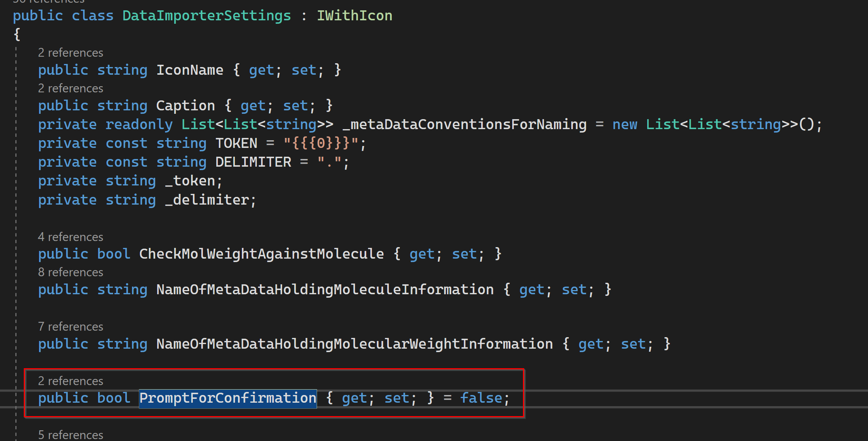Click the 'false' default value keyword

pyautogui.click(x=481, y=398)
